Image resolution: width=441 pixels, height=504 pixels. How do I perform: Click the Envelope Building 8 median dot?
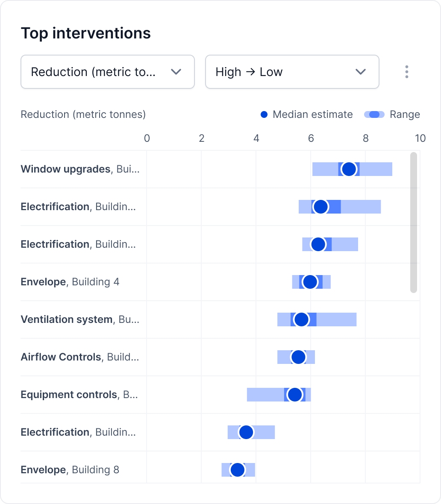237,470
